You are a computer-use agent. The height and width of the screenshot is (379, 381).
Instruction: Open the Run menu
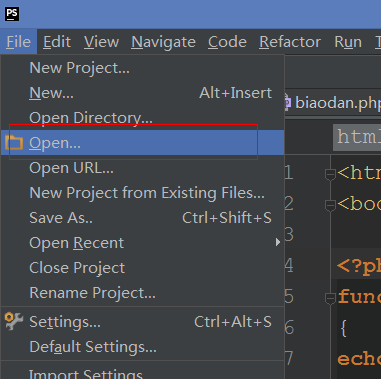pyautogui.click(x=348, y=42)
